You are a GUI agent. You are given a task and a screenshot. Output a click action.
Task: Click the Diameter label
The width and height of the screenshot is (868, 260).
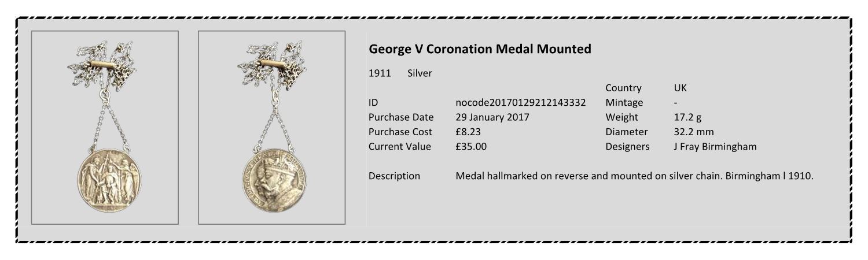coord(627,132)
